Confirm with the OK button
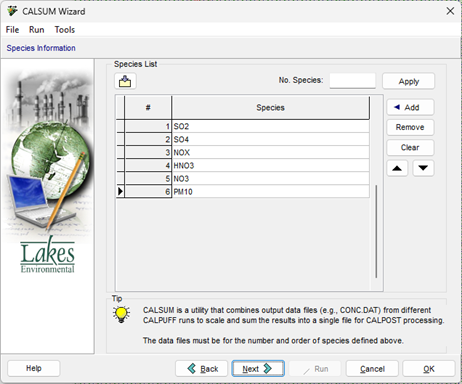462x384 pixels. point(429,369)
